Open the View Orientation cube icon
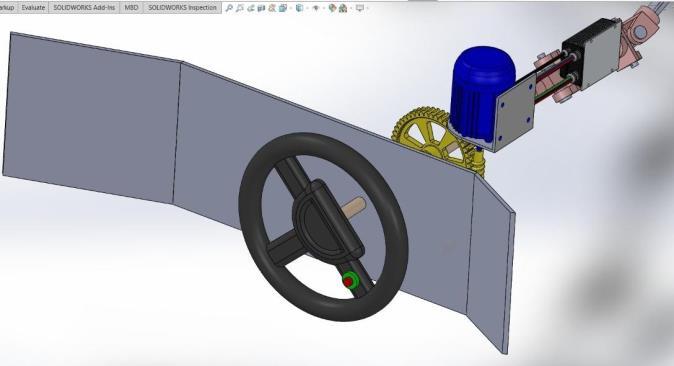Image resolution: width=674 pixels, height=366 pixels. (283, 8)
